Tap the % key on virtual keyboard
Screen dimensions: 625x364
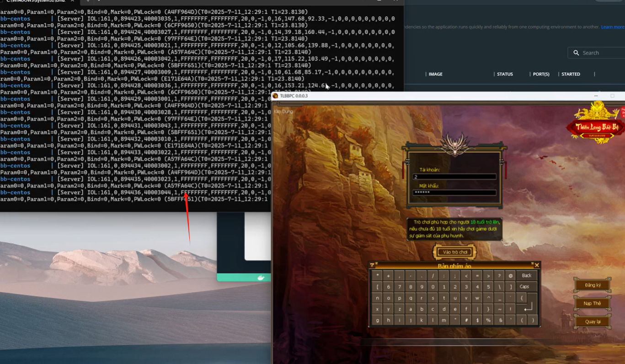488,320
